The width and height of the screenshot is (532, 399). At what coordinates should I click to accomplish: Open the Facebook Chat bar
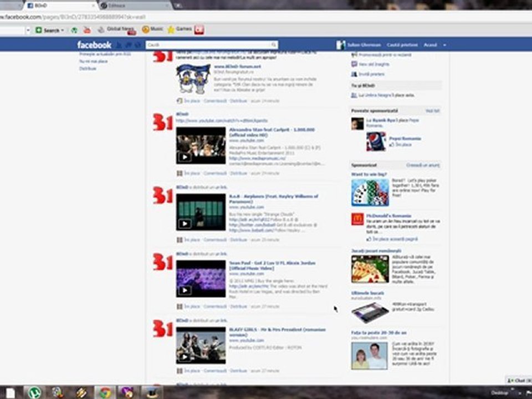519,381
